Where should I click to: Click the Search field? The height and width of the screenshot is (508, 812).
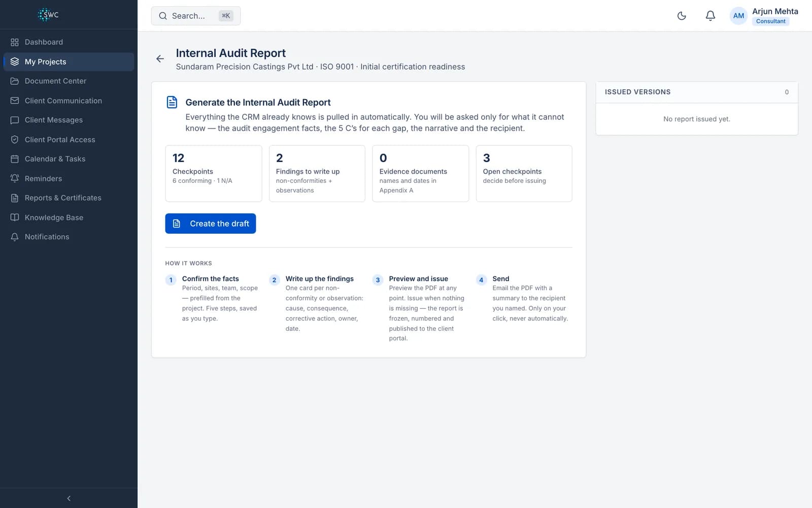(x=195, y=16)
